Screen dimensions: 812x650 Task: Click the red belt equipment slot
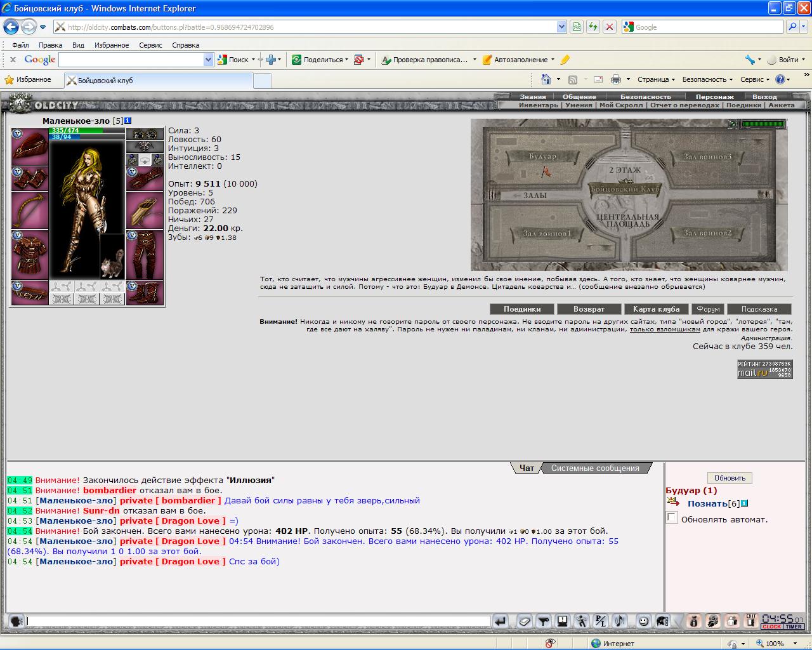pos(30,293)
